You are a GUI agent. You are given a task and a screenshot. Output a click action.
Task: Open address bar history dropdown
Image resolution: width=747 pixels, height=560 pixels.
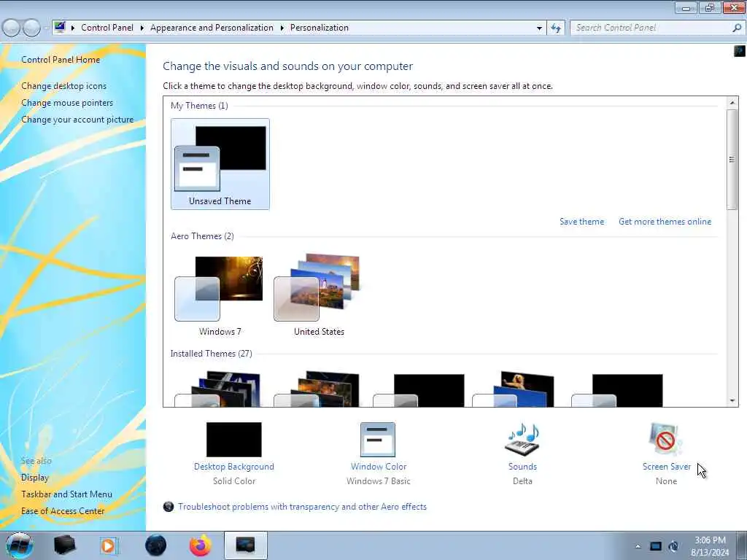539,28
